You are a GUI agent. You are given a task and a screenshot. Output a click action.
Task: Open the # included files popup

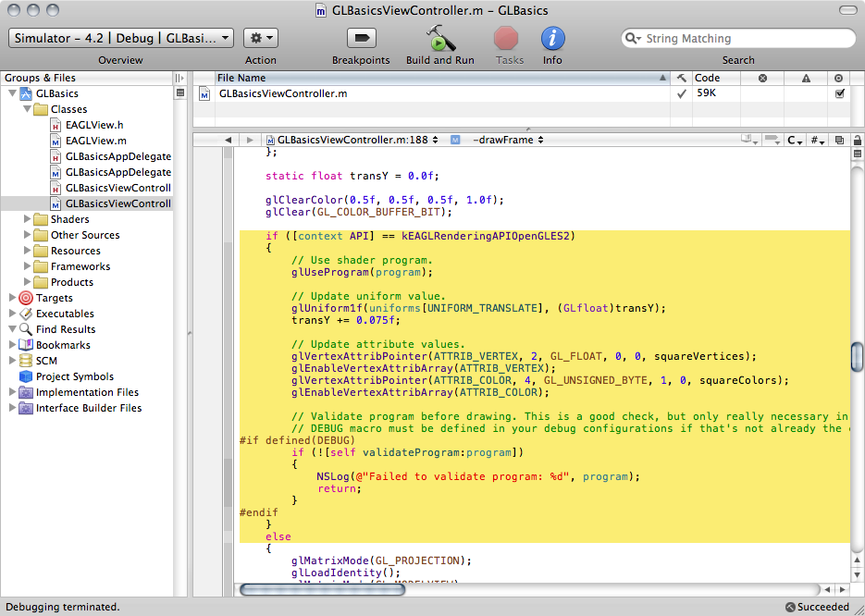[x=817, y=140]
